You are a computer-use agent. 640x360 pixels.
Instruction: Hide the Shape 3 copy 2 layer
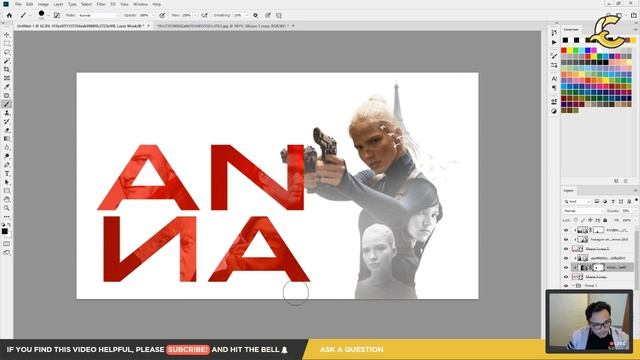566,249
